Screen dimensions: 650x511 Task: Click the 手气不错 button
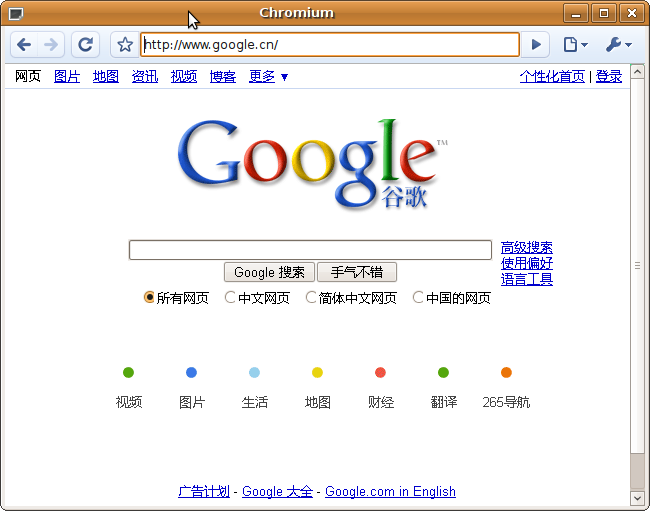pyautogui.click(x=357, y=272)
